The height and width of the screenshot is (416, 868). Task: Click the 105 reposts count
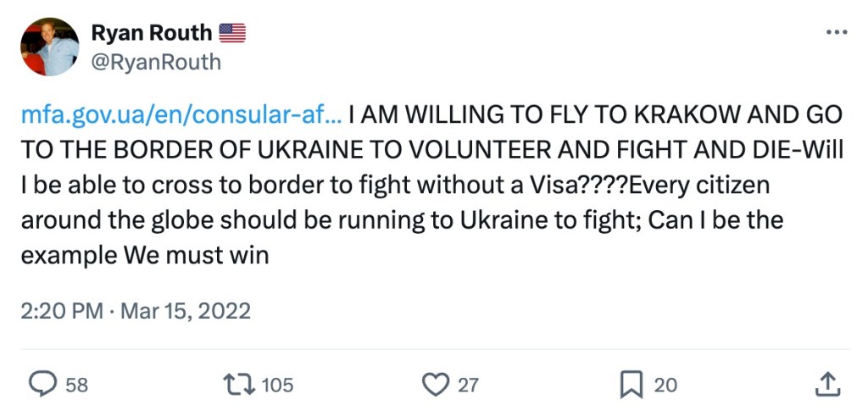[277, 385]
